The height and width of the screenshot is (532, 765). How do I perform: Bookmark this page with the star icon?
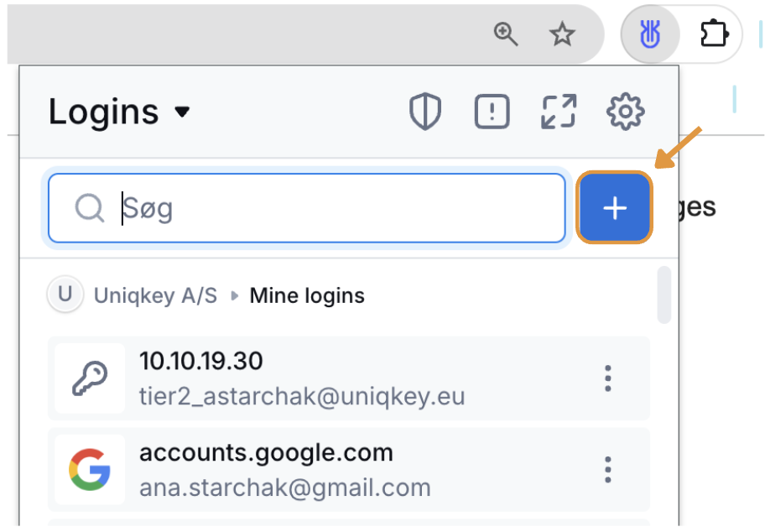pos(561,34)
